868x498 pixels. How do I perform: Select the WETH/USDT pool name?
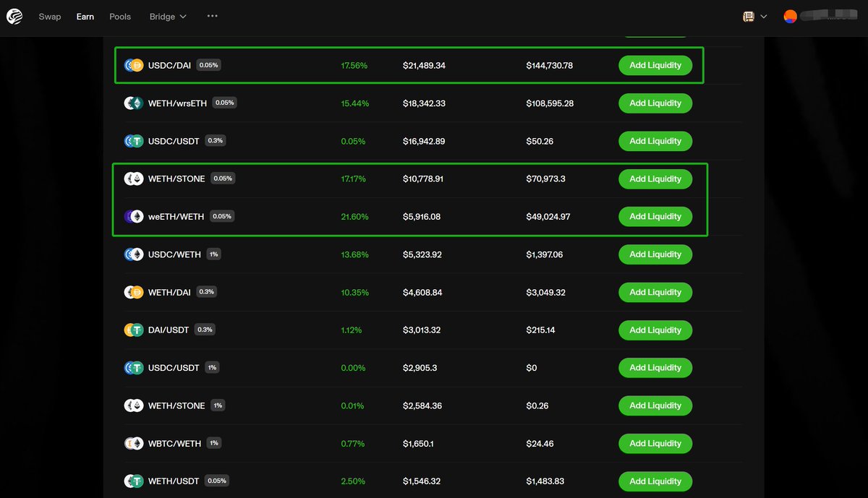174,481
